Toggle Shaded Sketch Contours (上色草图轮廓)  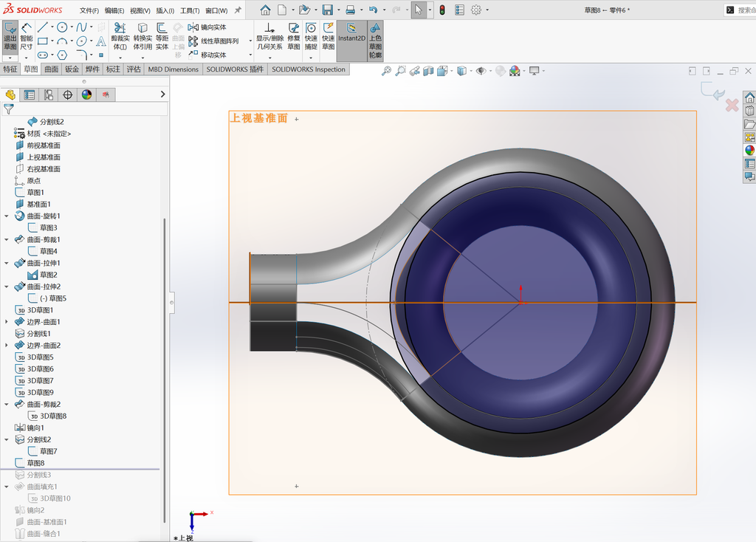click(x=375, y=41)
